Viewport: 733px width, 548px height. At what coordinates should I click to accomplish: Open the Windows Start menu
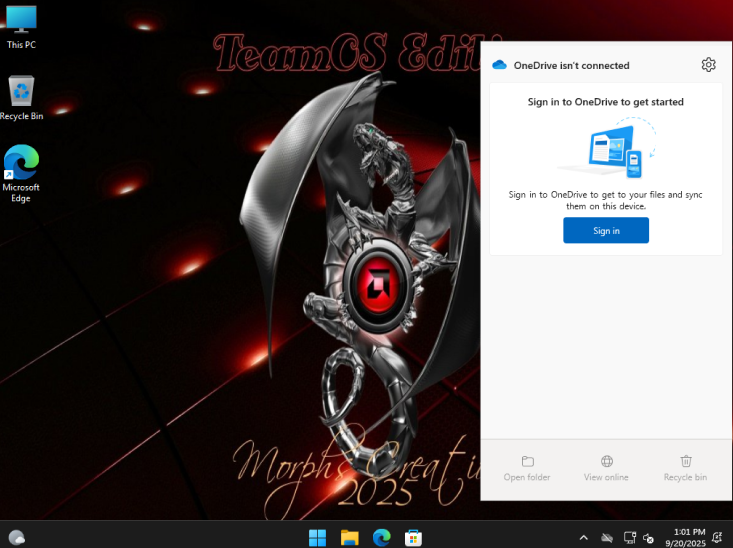(317, 537)
